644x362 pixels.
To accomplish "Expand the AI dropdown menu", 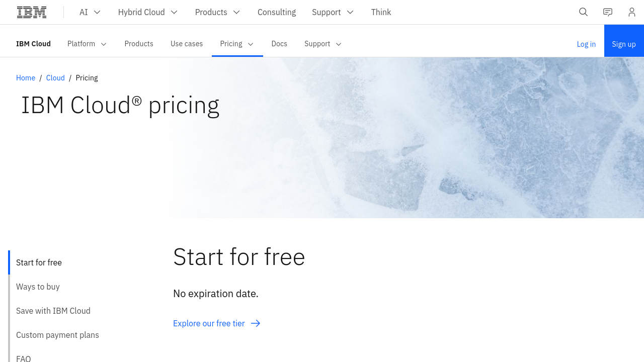I will [91, 12].
